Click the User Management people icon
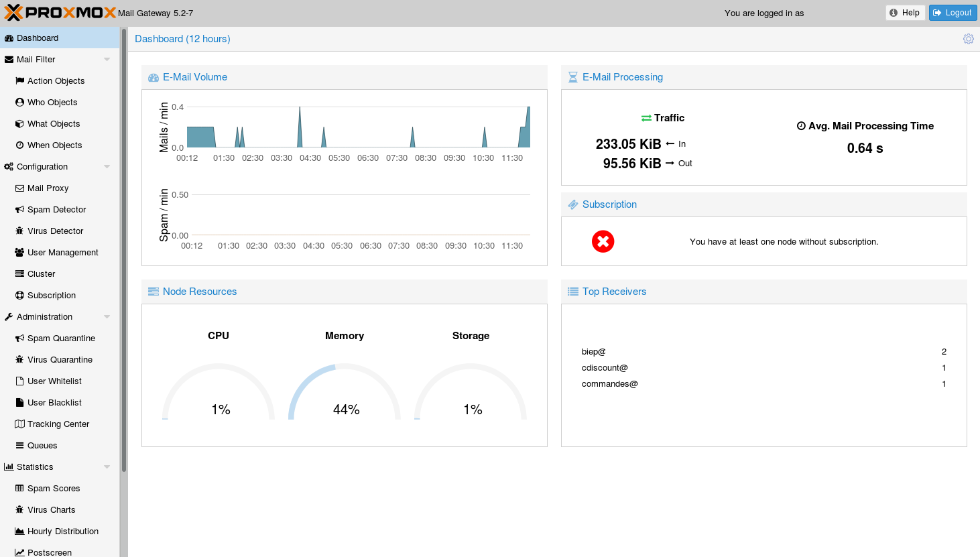The image size is (980, 557). coord(19,253)
